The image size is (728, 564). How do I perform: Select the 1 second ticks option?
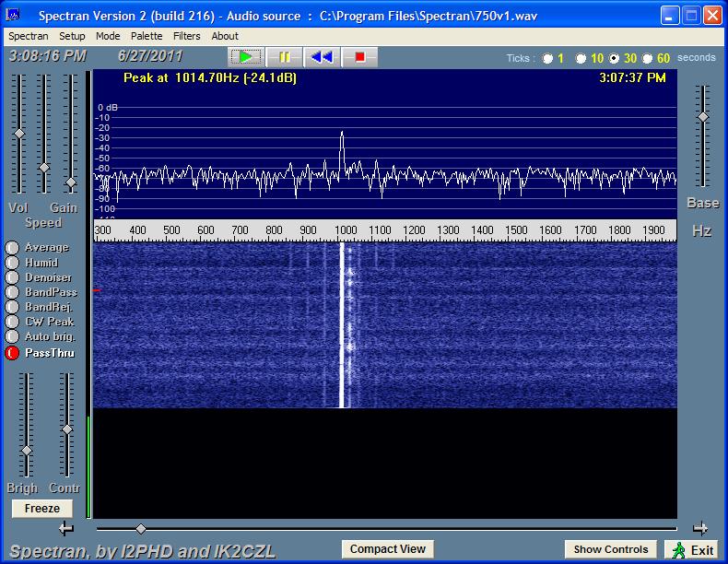[x=548, y=58]
